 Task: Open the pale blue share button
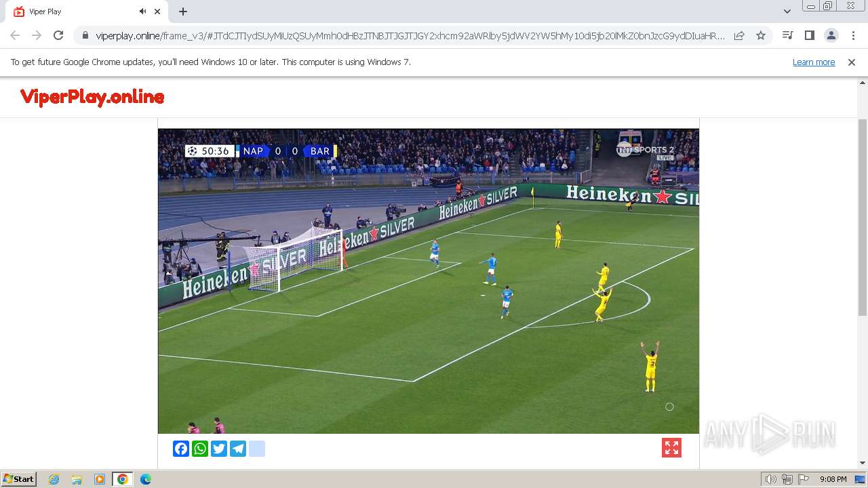tap(257, 449)
